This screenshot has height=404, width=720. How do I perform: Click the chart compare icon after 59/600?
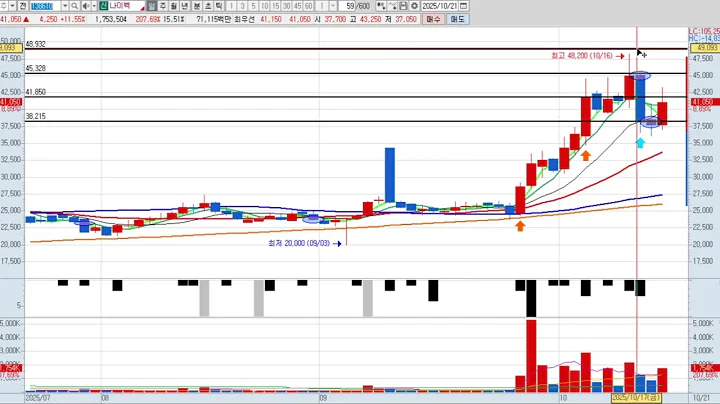pyautogui.click(x=381, y=6)
